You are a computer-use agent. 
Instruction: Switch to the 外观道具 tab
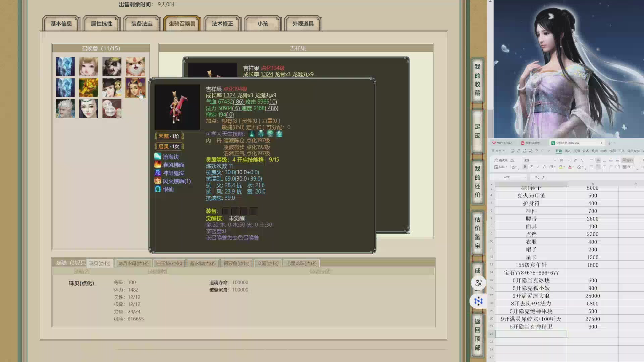(x=303, y=23)
